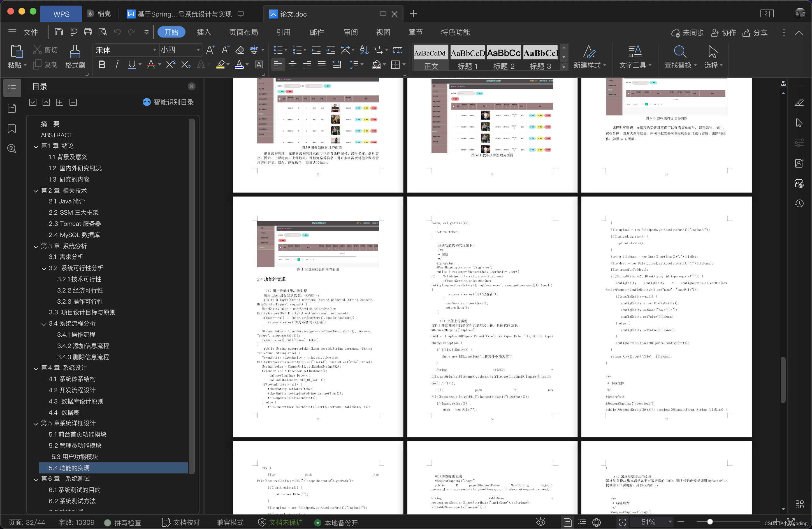Switch to the 基于Spring document tab
This screenshot has width=812, height=529.
coord(185,14)
